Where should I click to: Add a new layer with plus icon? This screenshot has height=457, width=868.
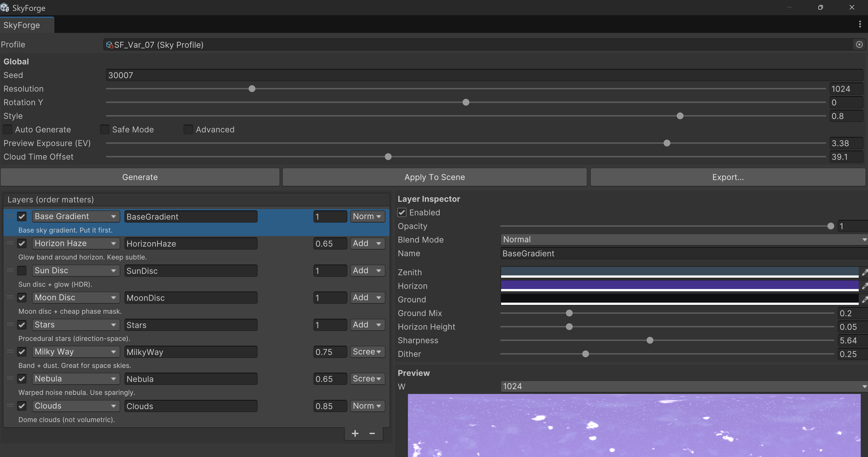tap(355, 433)
